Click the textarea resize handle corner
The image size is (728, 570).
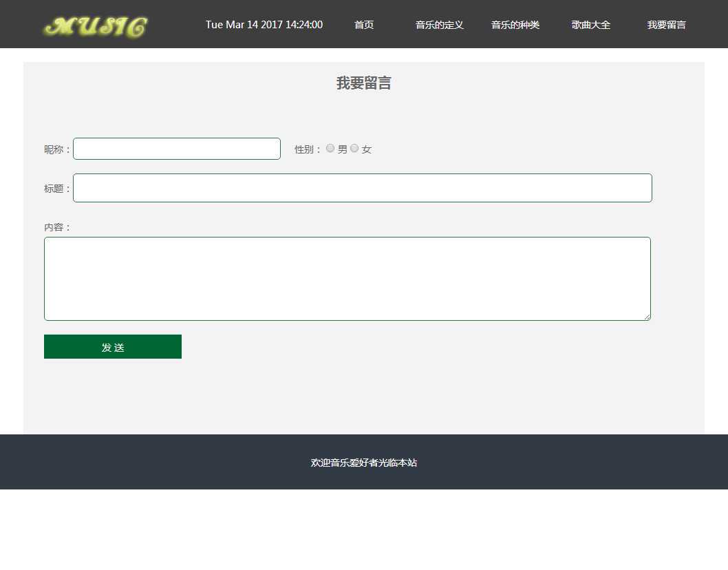coord(647,317)
